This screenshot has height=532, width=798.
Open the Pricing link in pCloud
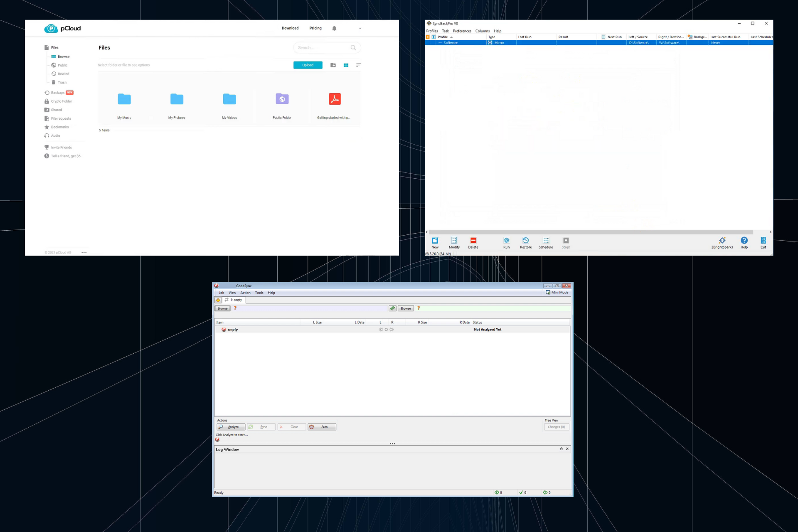click(315, 28)
